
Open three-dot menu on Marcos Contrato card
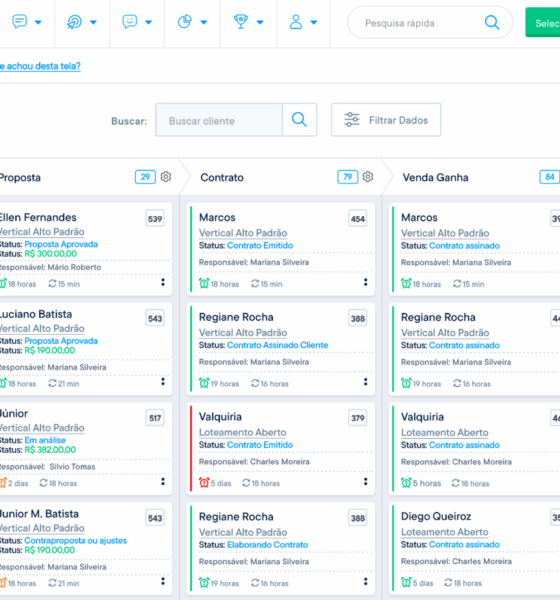[x=366, y=282]
